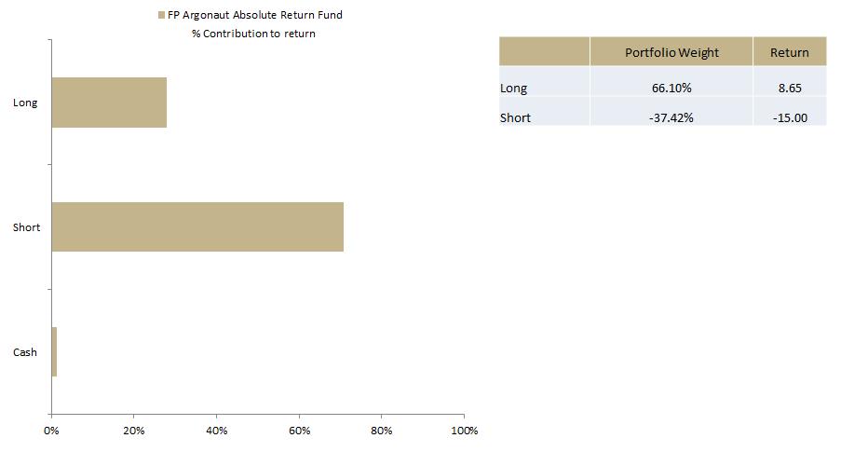The image size is (868, 452).
Task: Click the 100% axis tick label
Action: coord(463,431)
